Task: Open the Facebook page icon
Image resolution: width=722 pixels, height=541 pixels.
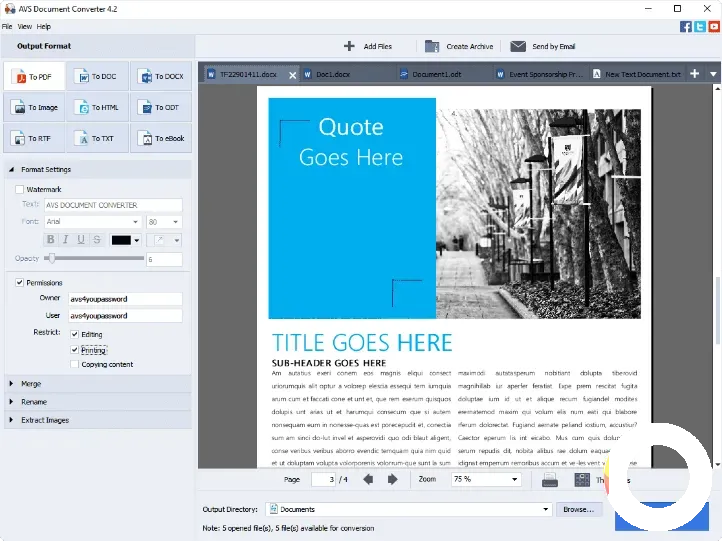Action: 686,27
